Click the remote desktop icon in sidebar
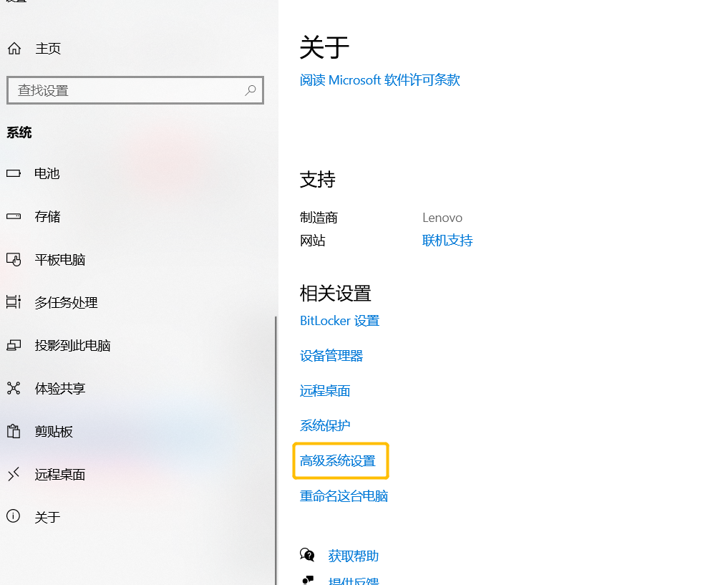Image resolution: width=728 pixels, height=585 pixels. [x=14, y=474]
